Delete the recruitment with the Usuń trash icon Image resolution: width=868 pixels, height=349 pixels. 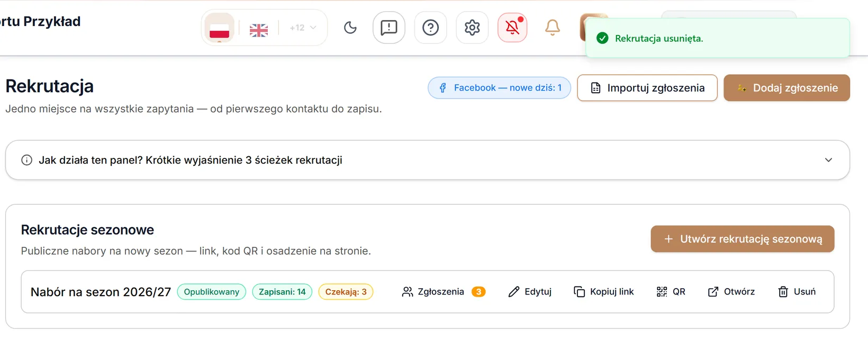coord(797,292)
